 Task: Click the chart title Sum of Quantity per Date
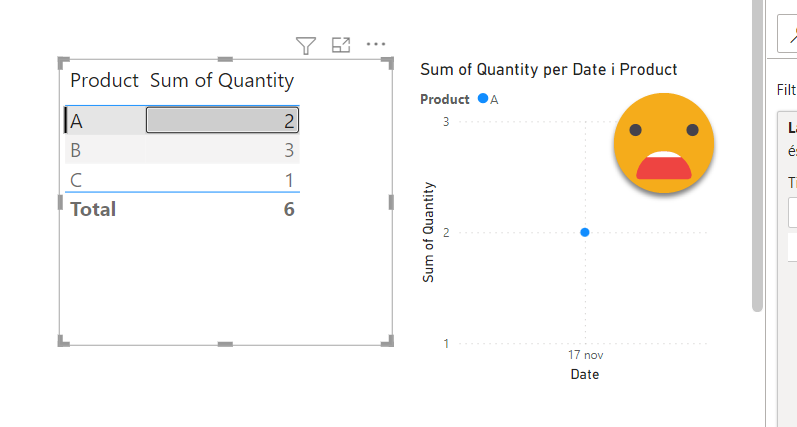[x=549, y=69]
